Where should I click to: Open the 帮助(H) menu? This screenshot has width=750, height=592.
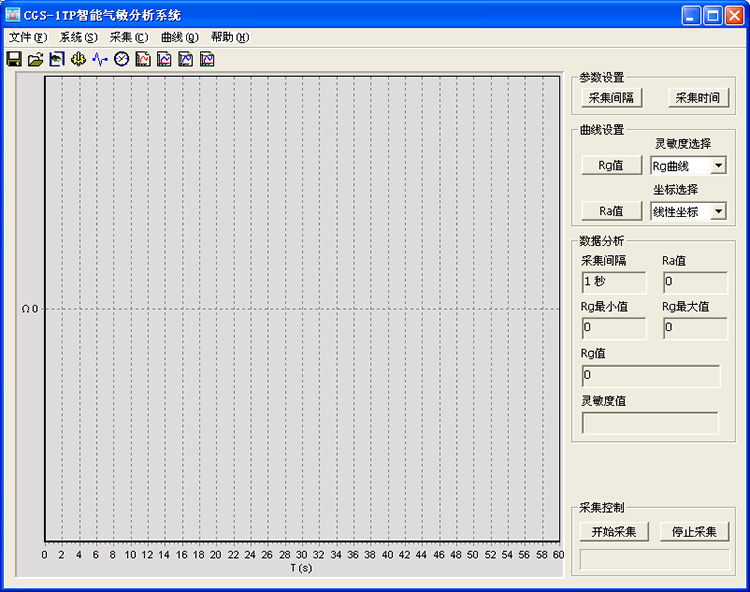click(x=230, y=37)
